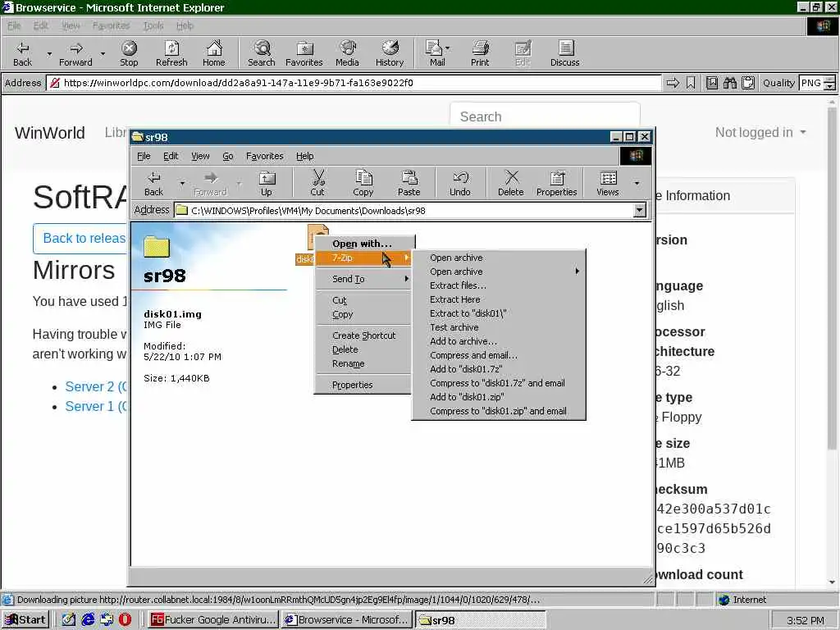840x630 pixels.
Task: Follow the Server 2 mirror link
Action: pyautogui.click(x=95, y=387)
